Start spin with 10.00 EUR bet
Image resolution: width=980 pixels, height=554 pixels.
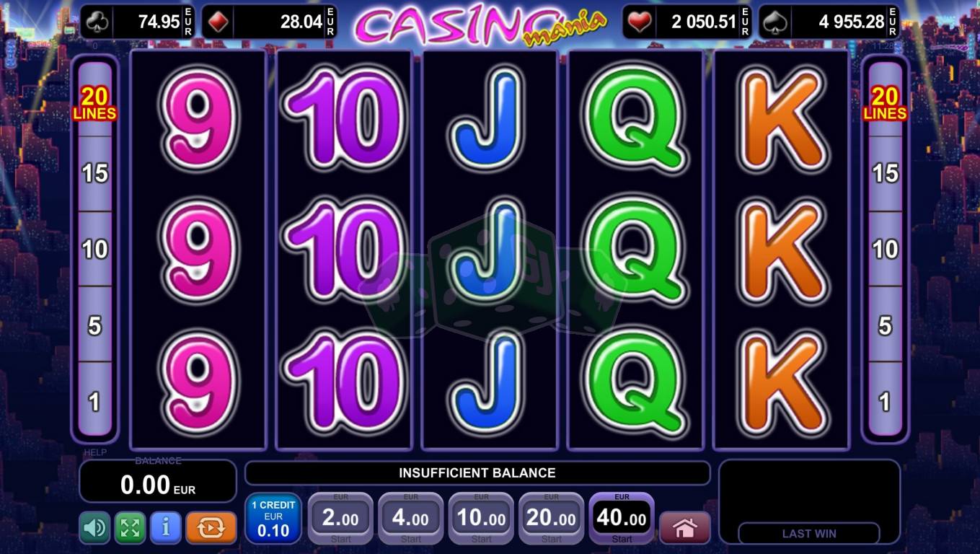tap(481, 519)
